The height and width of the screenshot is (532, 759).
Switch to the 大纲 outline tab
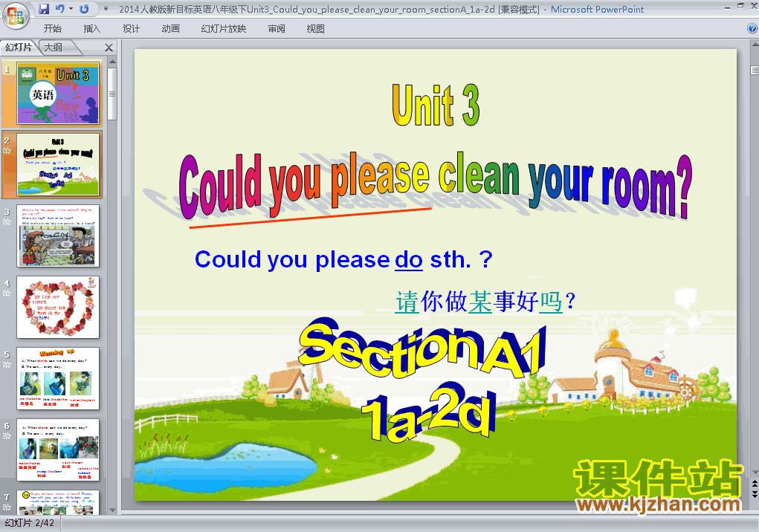pyautogui.click(x=54, y=48)
